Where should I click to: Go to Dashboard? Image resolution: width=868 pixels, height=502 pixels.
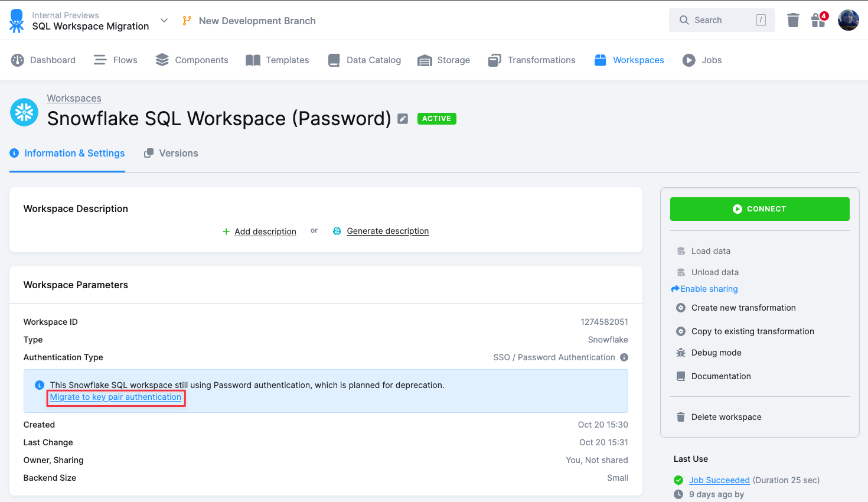click(x=43, y=60)
